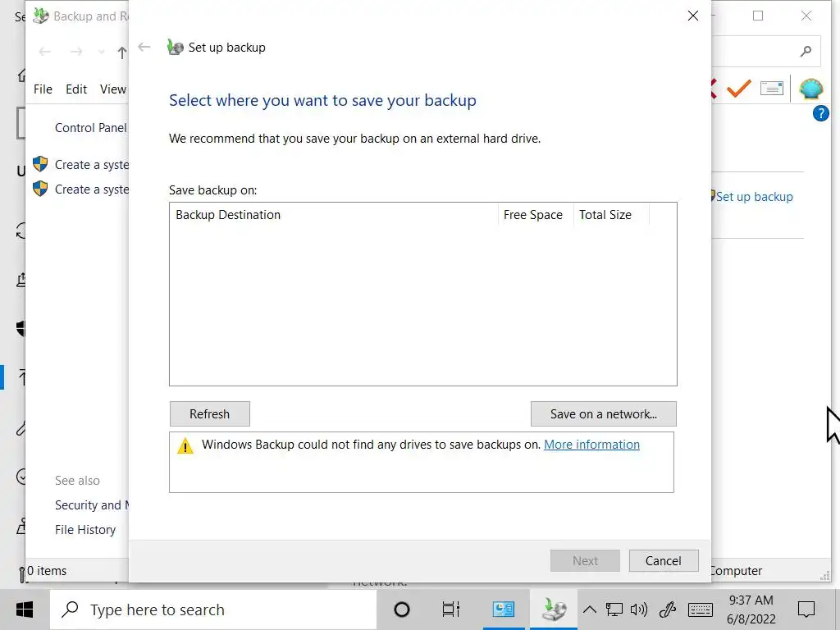Click the Backup Destination column header
Screen dimensions: 840x630
point(334,215)
